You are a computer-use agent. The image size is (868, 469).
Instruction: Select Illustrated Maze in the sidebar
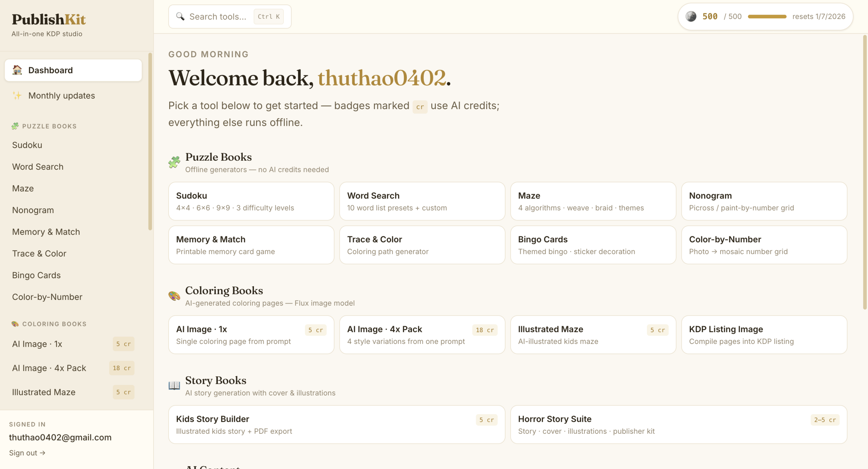pyautogui.click(x=73, y=392)
